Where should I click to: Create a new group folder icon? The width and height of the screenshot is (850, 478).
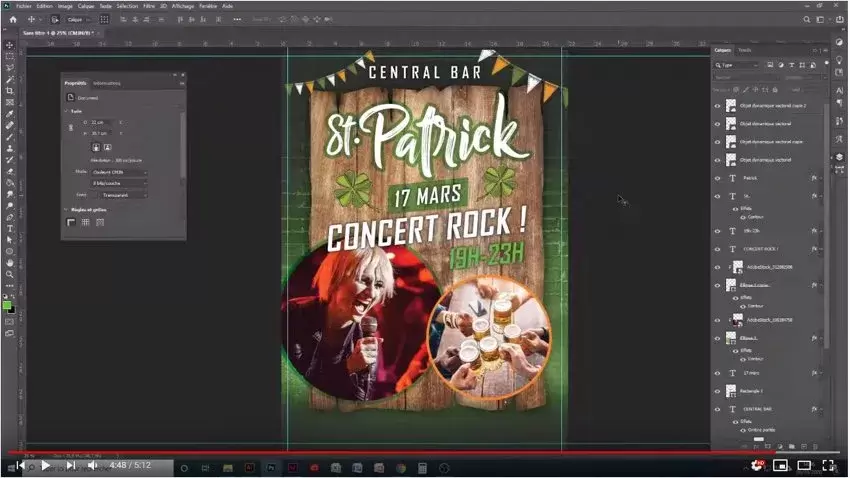tap(791, 447)
